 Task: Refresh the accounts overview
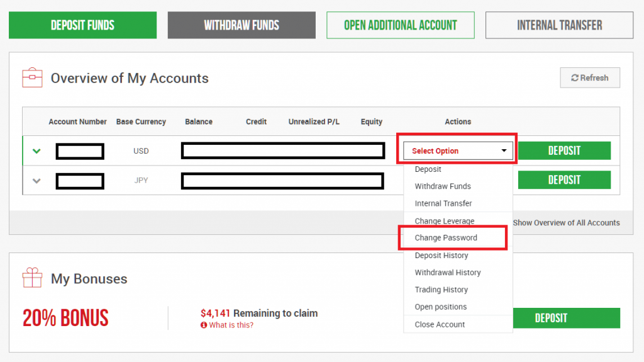coord(590,77)
